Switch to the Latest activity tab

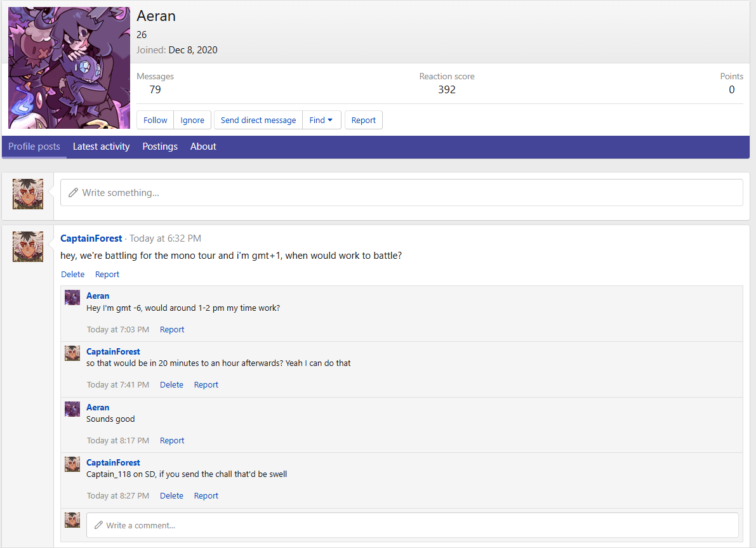click(101, 147)
